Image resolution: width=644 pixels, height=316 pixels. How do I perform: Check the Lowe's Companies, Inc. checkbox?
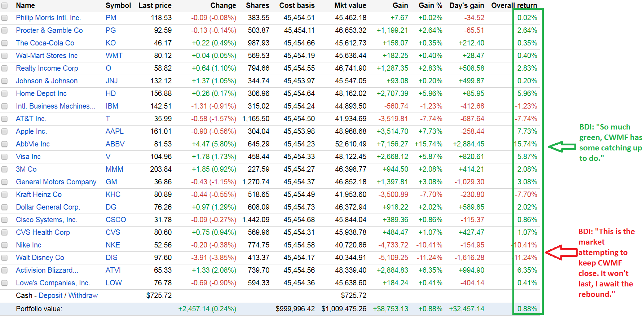point(4,283)
